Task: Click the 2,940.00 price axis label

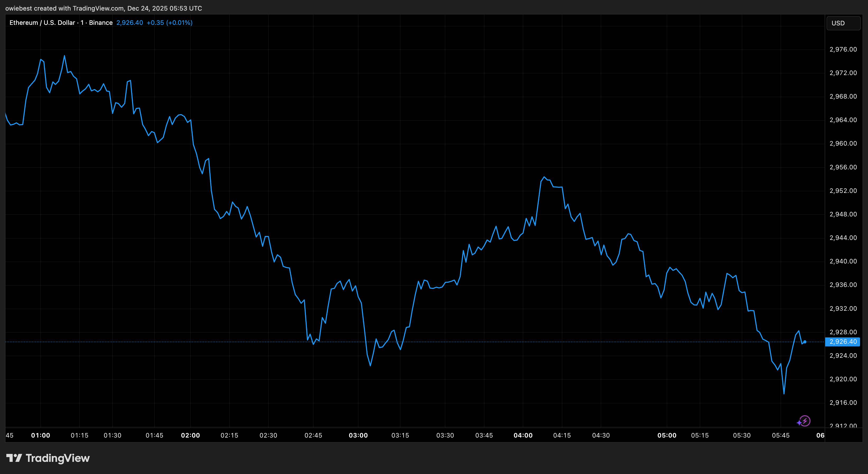Action: 843,262
